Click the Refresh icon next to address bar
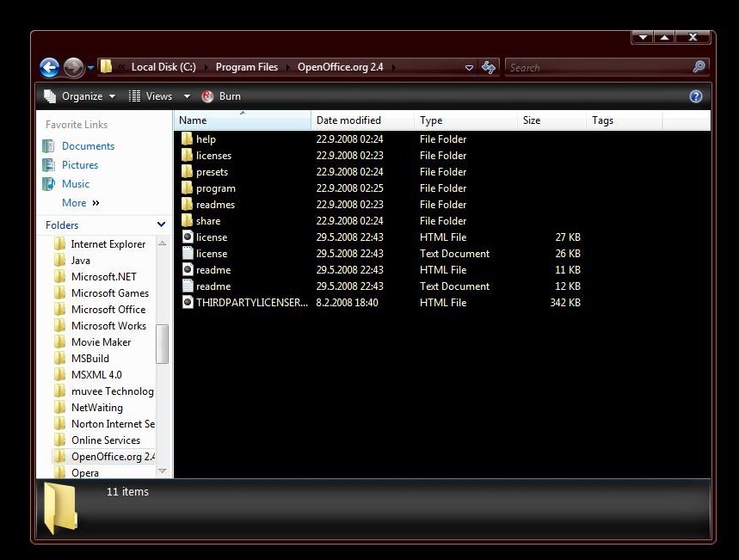 (x=489, y=67)
